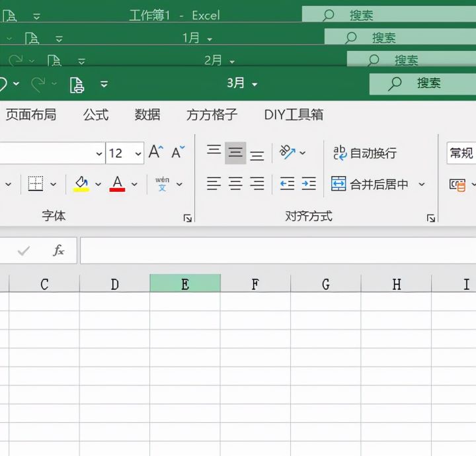The width and height of the screenshot is (476, 456).
Task: Switch to the 方方格子 tab
Action: pyautogui.click(x=212, y=115)
